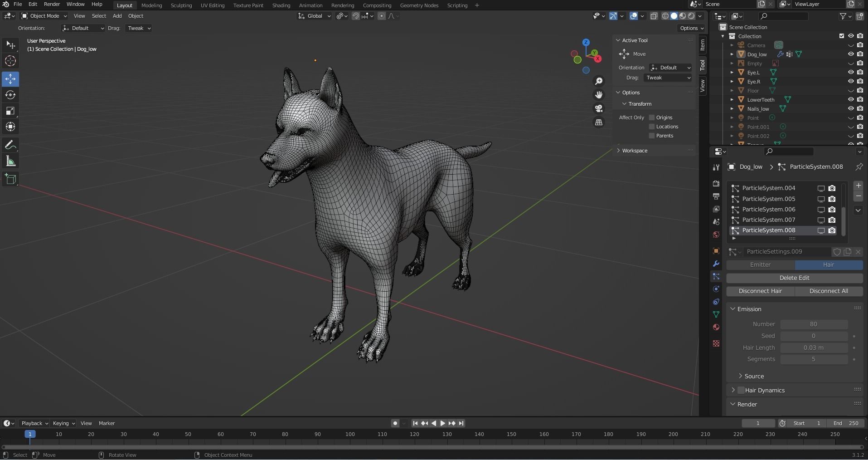Open the Render menu

pos(52,4)
